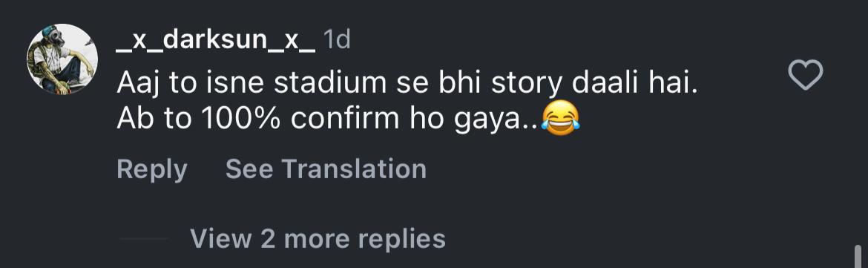Toggle the like heart outline on
Viewport: 868px width, 268px height.
tap(806, 76)
